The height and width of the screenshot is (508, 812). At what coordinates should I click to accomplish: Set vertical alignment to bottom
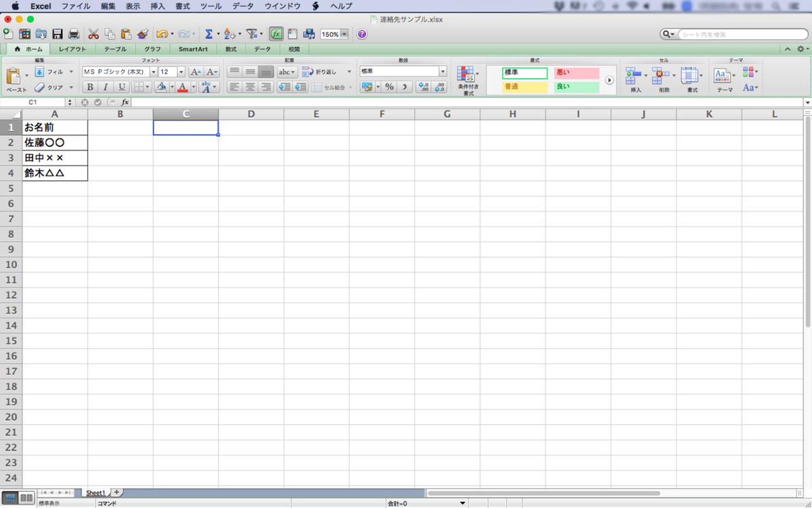pyautogui.click(x=266, y=72)
